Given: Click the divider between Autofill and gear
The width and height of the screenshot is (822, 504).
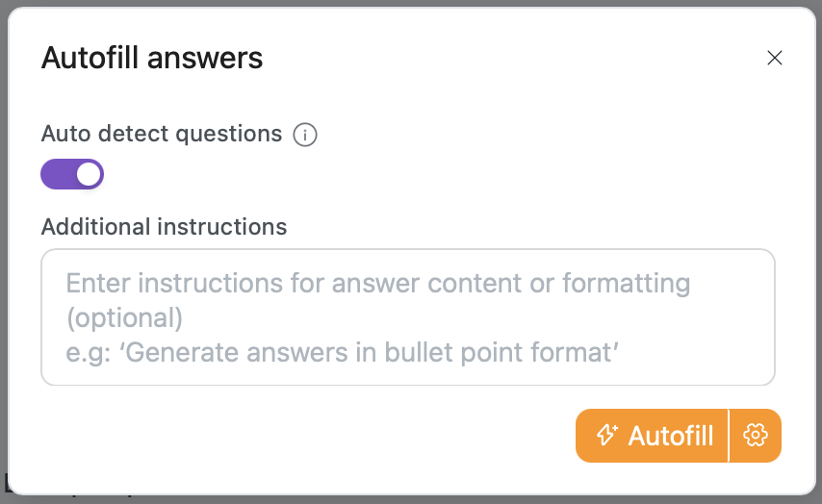Looking at the screenshot, I should pyautogui.click(x=730, y=436).
